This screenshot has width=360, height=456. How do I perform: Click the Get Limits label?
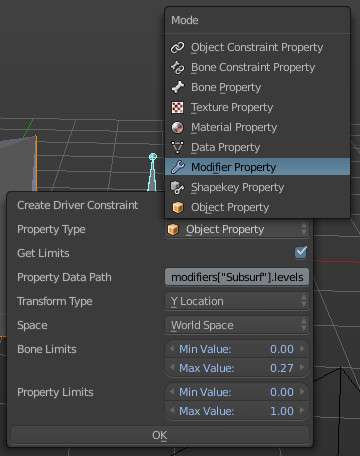click(43, 253)
